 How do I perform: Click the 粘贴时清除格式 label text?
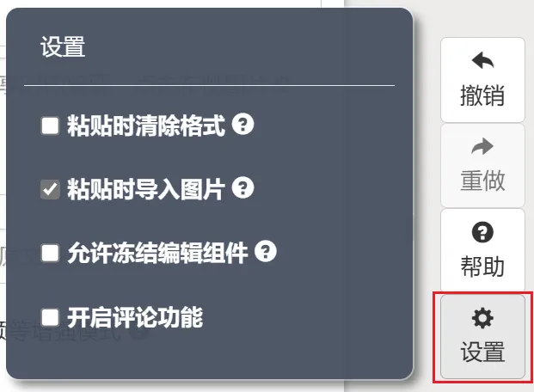point(146,126)
